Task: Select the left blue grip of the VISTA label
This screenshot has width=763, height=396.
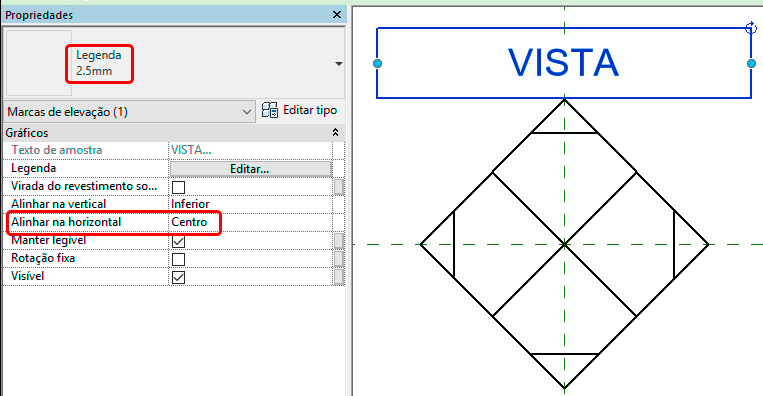Action: (377, 63)
